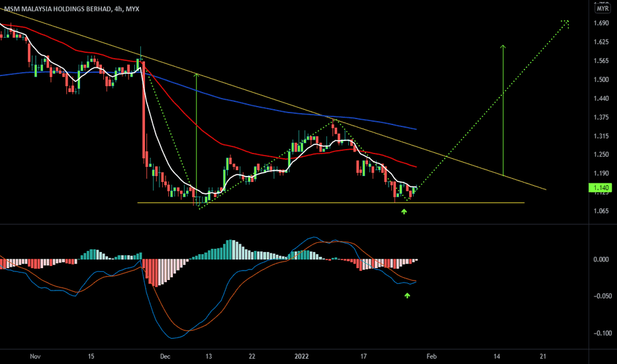Click the 17 date label on time axis
617x364 pixels.
363,357
